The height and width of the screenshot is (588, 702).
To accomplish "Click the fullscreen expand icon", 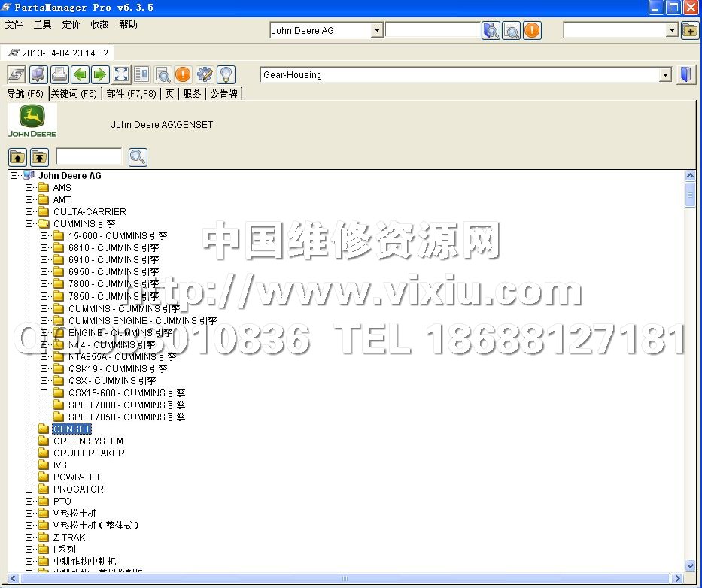I will point(121,74).
